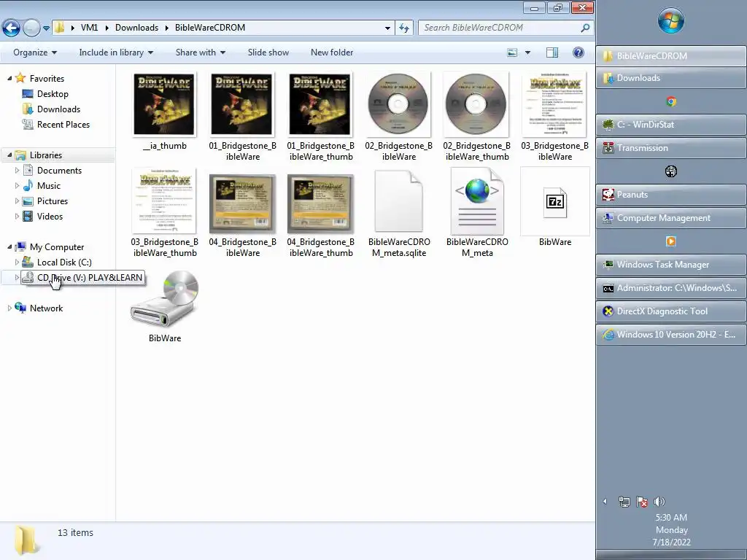
Task: Select Network in navigation pane
Action: pos(46,308)
